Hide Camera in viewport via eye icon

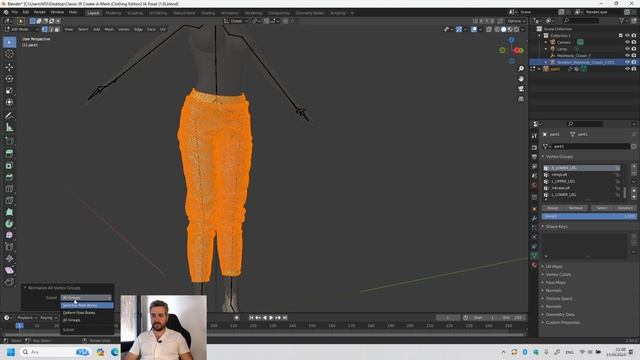627,42
